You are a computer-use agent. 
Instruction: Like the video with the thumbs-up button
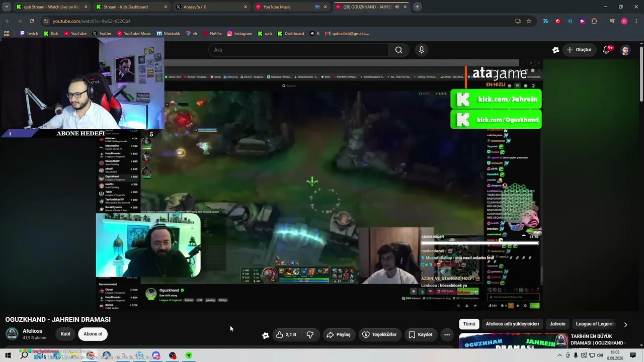tap(286, 335)
